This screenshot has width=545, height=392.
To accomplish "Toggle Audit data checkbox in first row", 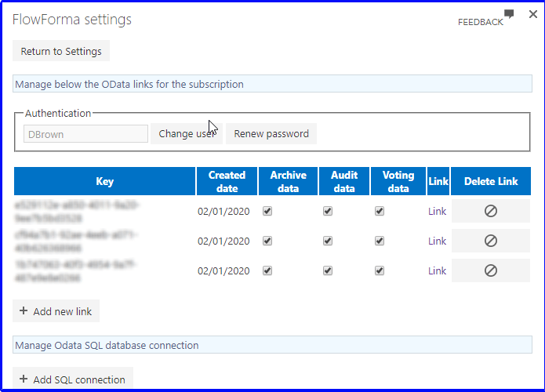I will [x=328, y=211].
